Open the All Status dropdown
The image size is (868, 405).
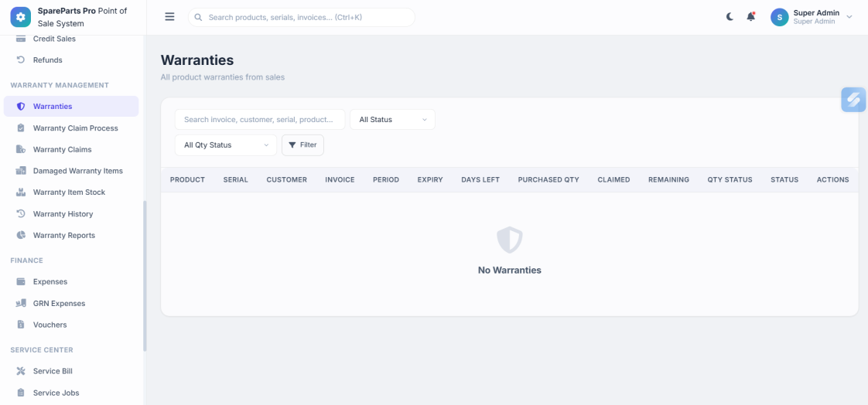pyautogui.click(x=392, y=120)
